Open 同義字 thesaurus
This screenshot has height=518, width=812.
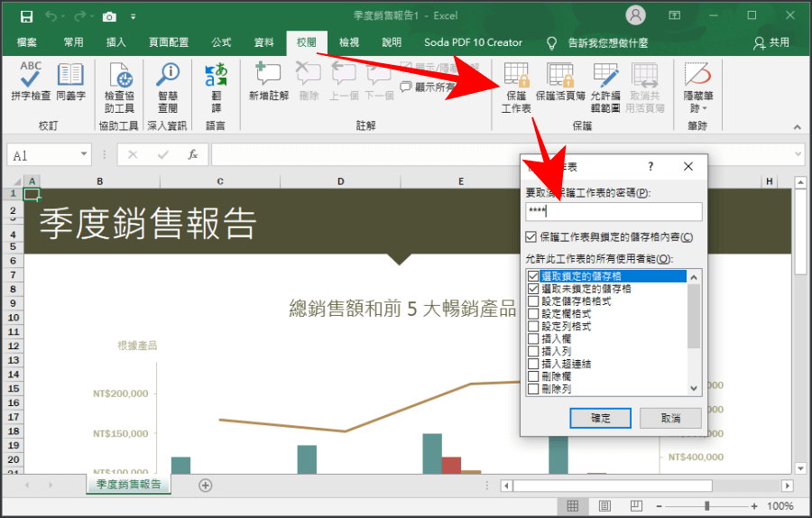pyautogui.click(x=70, y=81)
